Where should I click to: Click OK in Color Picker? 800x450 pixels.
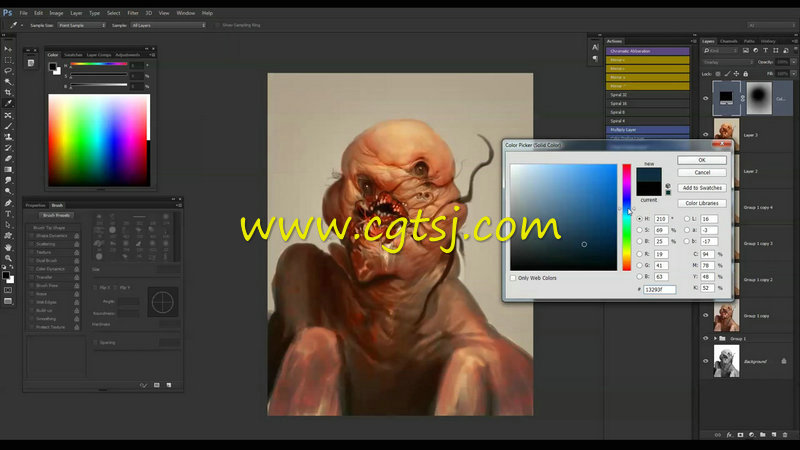click(x=702, y=160)
